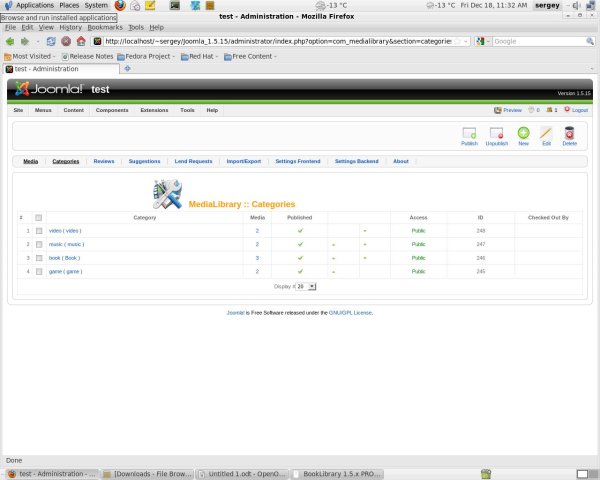Click the Joomla logo in header
The image size is (600, 480).
pyautogui.click(x=49, y=89)
